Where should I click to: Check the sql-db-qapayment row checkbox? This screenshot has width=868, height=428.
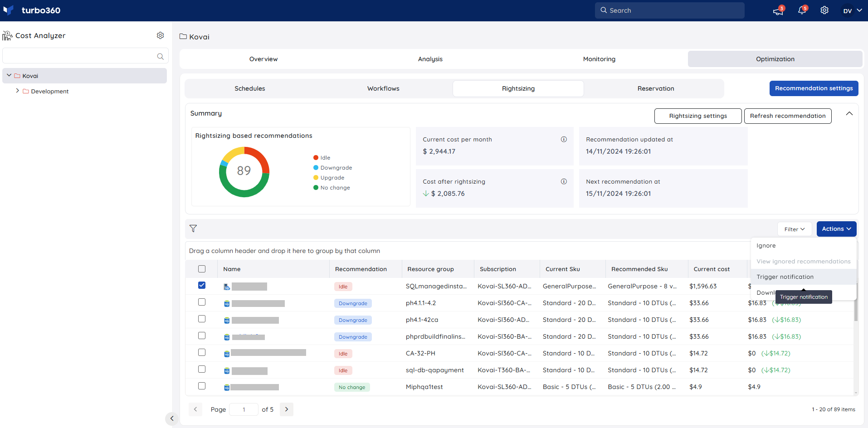[202, 369]
